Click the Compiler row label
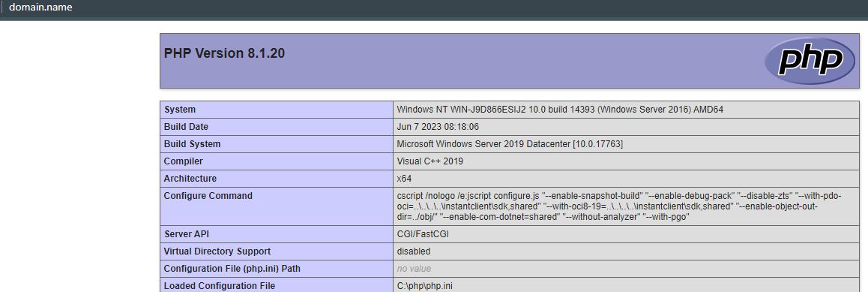This screenshot has width=868, height=292. (183, 161)
